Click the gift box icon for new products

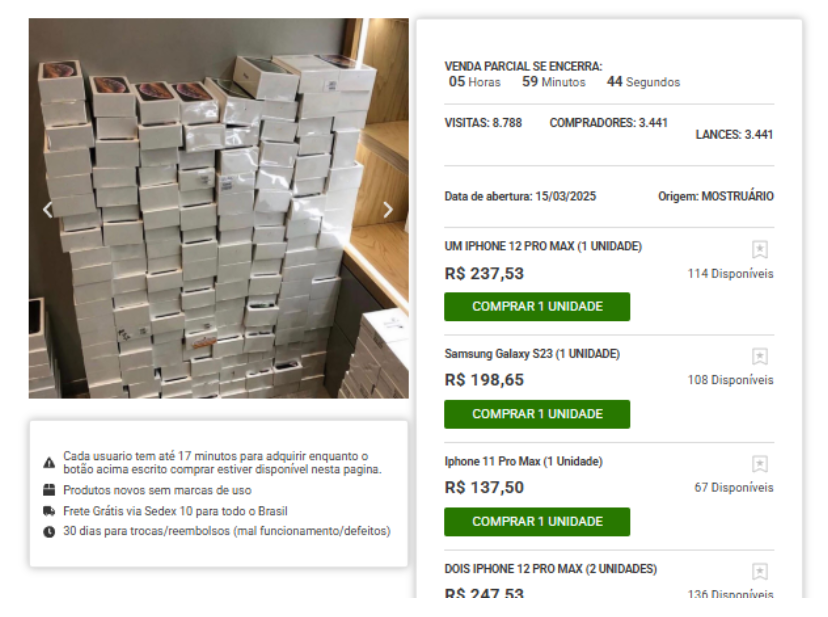tap(49, 491)
